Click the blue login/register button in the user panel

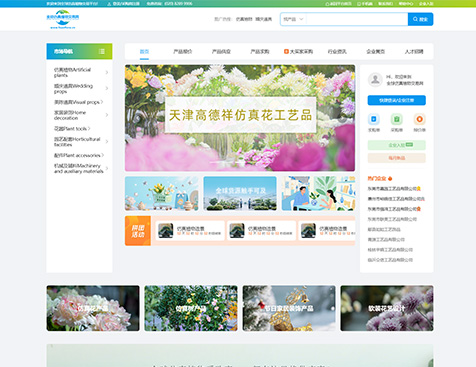coord(396,100)
